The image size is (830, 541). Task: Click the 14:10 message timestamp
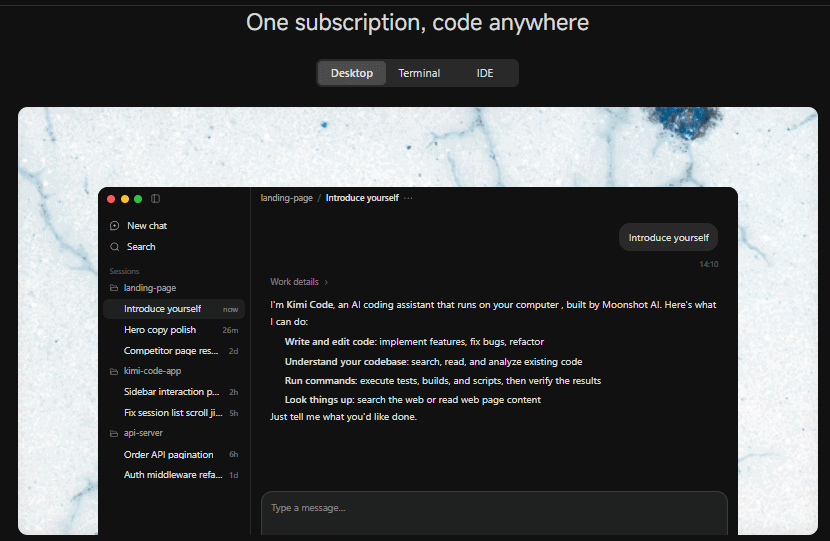point(709,264)
